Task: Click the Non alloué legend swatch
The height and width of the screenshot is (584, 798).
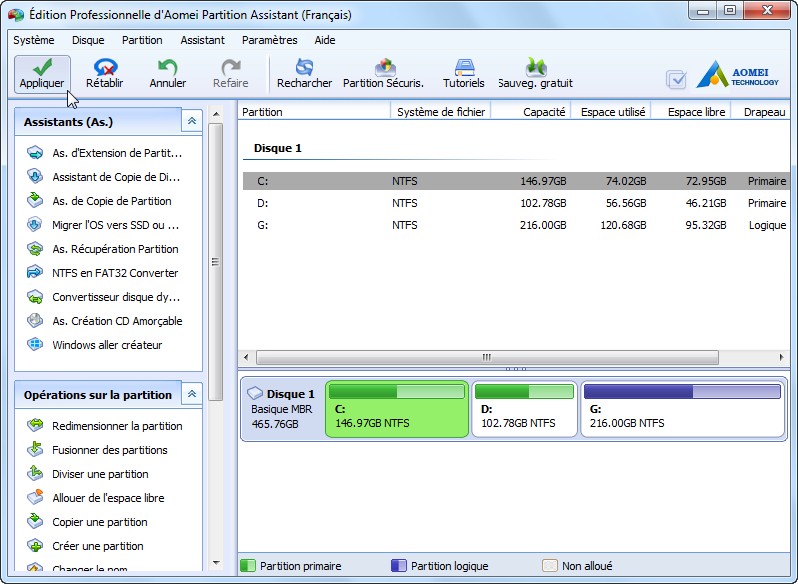Action: point(550,566)
